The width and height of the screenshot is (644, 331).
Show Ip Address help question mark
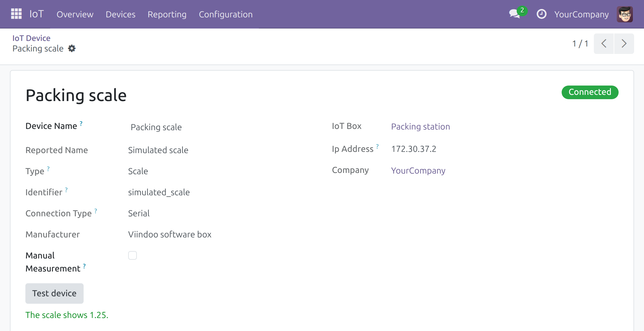pyautogui.click(x=377, y=146)
